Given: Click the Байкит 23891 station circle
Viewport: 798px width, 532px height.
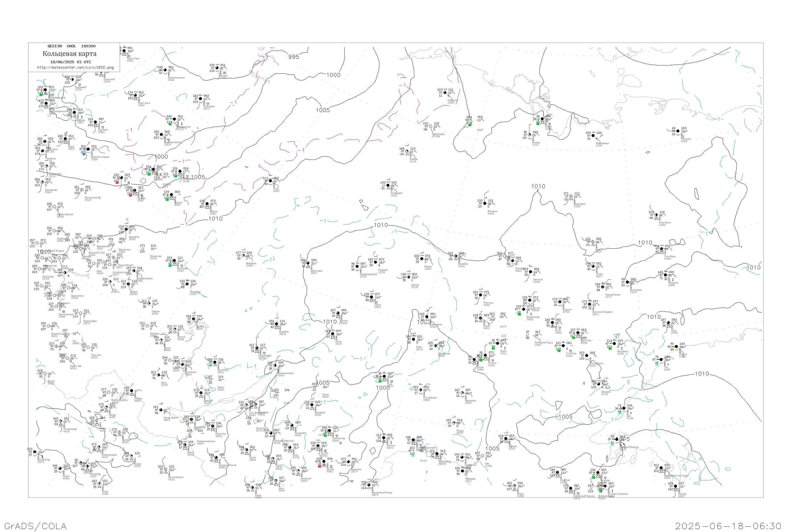Looking at the screenshot, I should coord(207,204).
